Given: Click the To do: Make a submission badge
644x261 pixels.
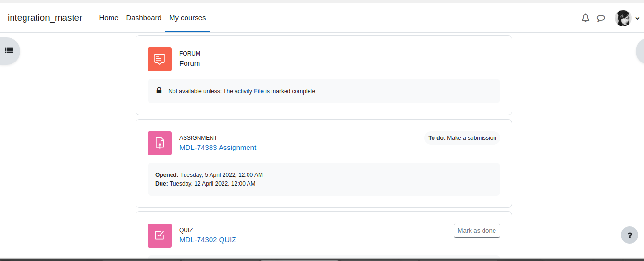Looking at the screenshot, I should [462, 138].
